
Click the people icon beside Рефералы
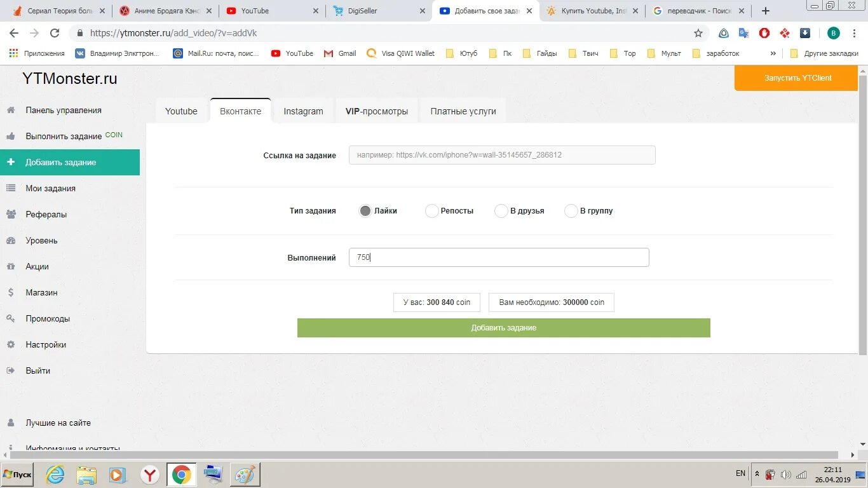click(x=11, y=214)
